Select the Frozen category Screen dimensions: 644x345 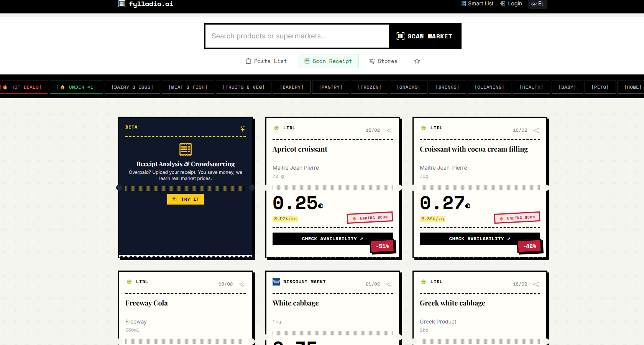pyautogui.click(x=370, y=87)
